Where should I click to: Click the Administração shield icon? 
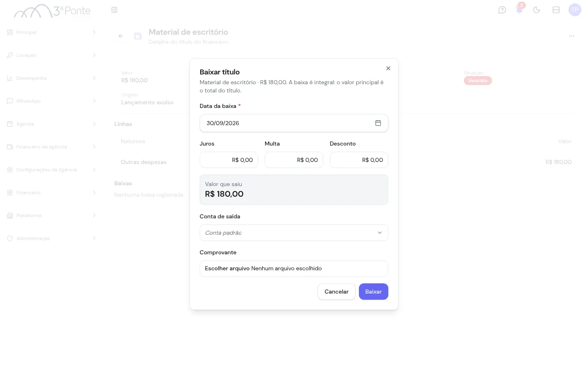click(10, 238)
